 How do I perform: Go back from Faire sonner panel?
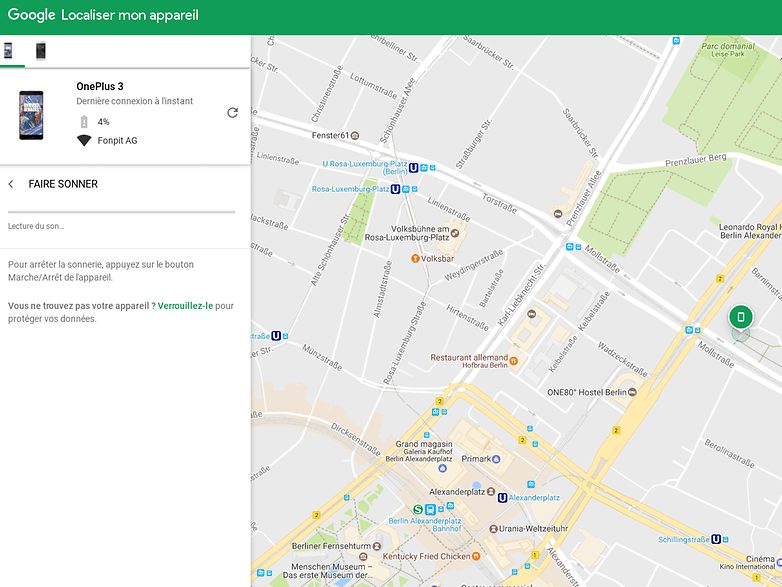click(11, 184)
